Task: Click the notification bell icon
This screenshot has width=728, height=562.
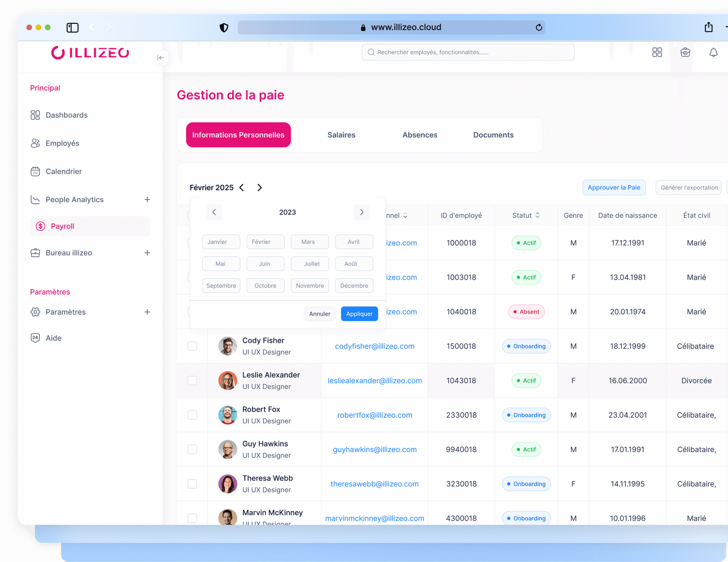Action: coord(713,53)
